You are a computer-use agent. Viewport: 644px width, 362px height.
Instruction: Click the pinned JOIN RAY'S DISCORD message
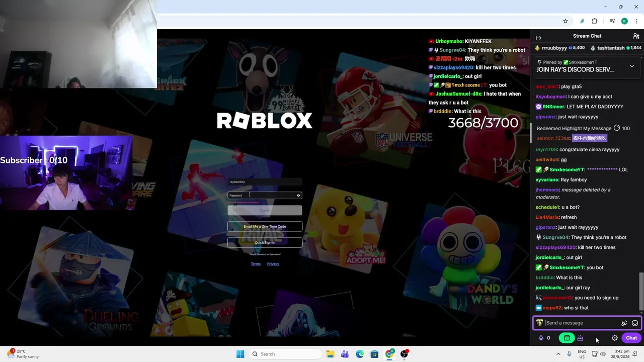click(x=575, y=69)
